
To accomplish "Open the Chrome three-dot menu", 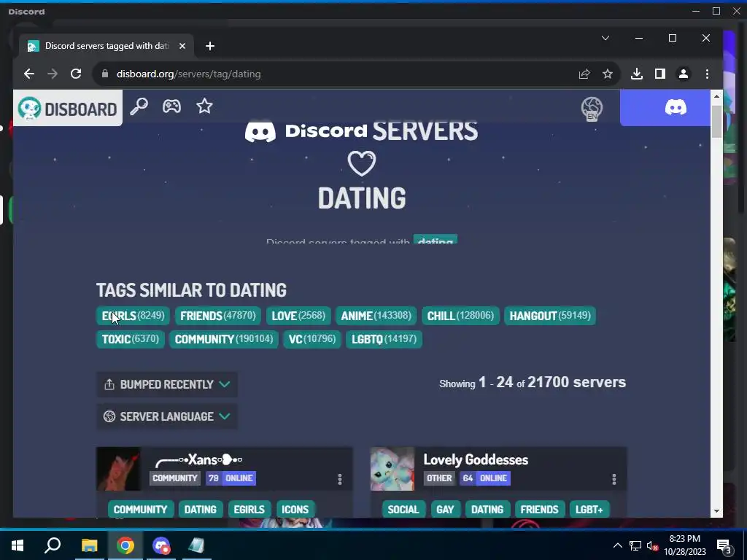I will click(707, 74).
